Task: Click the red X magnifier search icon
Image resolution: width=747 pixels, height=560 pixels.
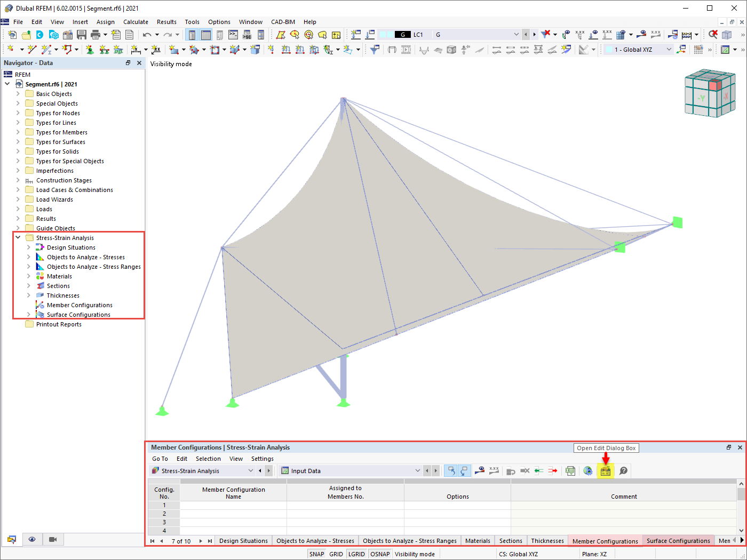Action: point(713,35)
